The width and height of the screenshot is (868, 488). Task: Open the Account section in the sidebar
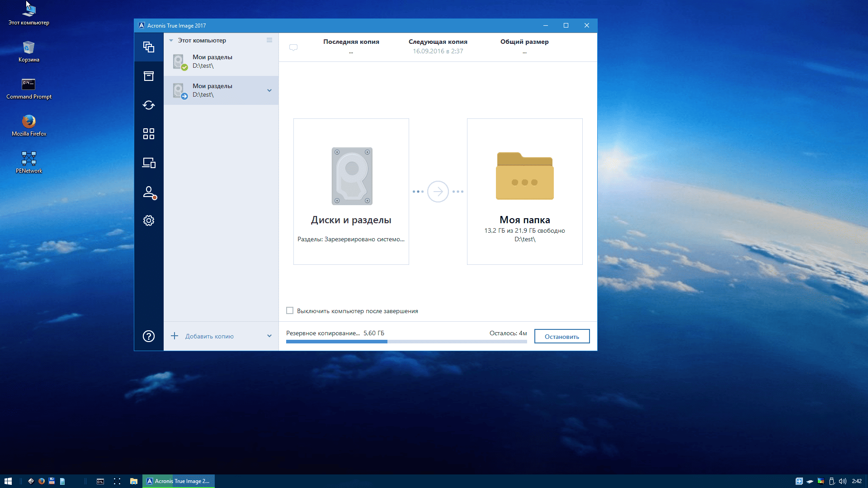pyautogui.click(x=149, y=192)
